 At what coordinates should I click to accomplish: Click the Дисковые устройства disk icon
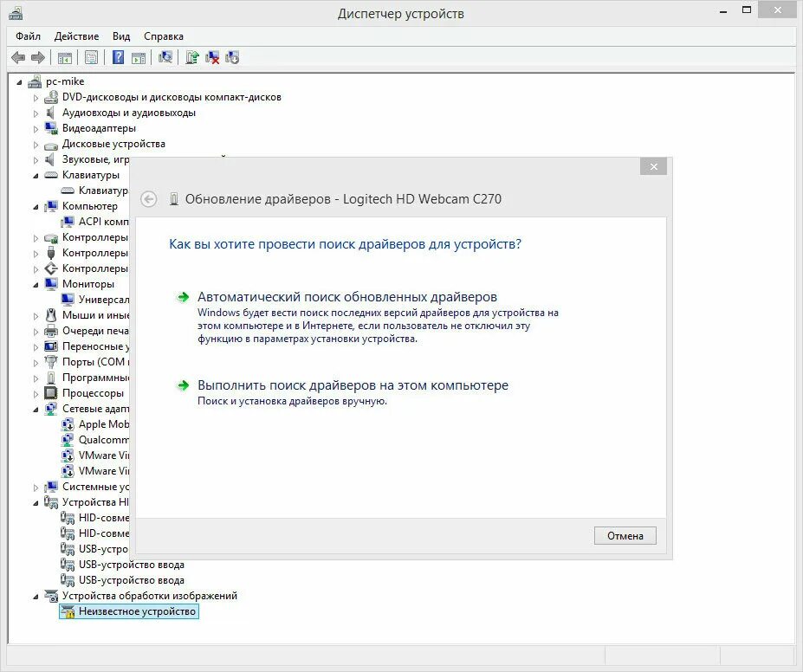pyautogui.click(x=51, y=145)
